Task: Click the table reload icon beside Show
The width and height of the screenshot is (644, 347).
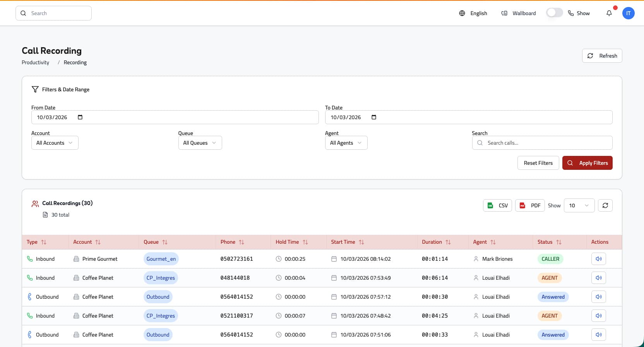Action: pos(605,205)
